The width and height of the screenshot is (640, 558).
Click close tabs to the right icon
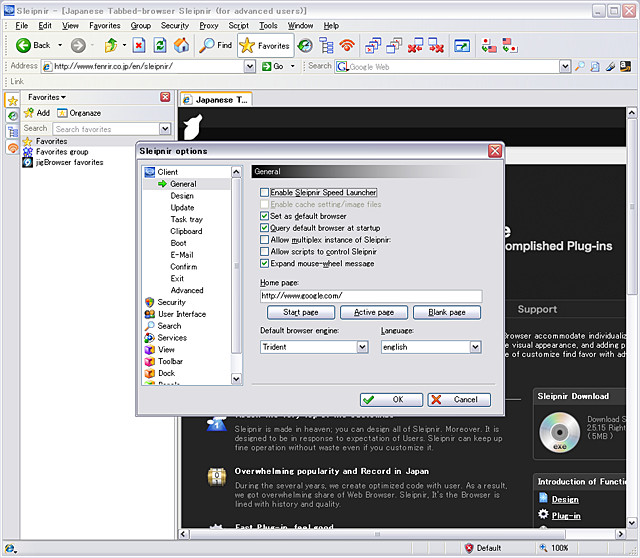click(436, 45)
